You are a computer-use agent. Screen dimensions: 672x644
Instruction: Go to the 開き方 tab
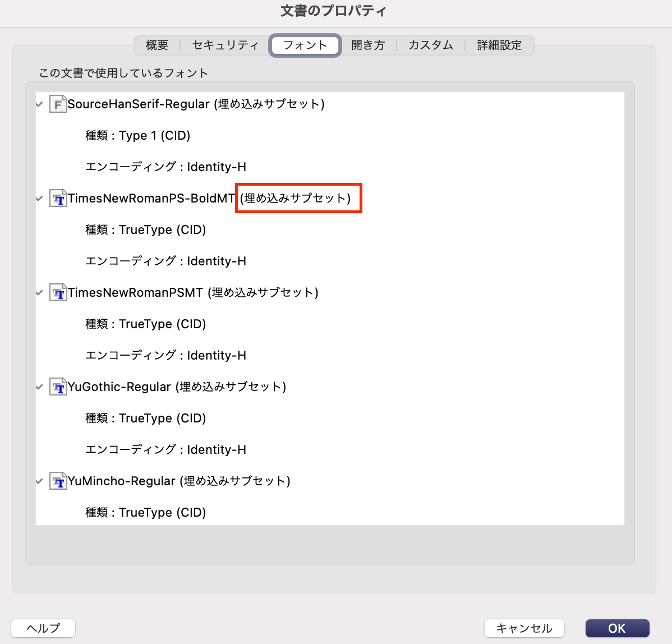pyautogui.click(x=368, y=45)
